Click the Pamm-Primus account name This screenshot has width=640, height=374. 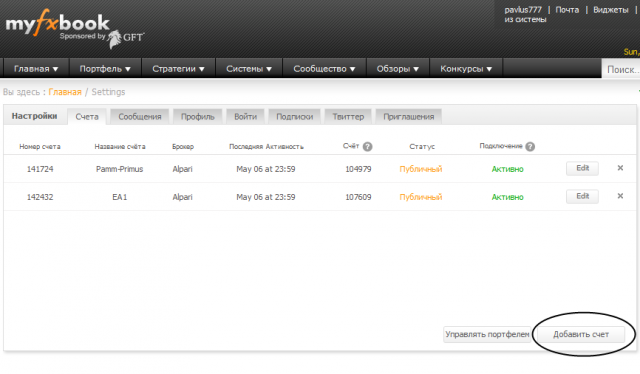coord(120,169)
